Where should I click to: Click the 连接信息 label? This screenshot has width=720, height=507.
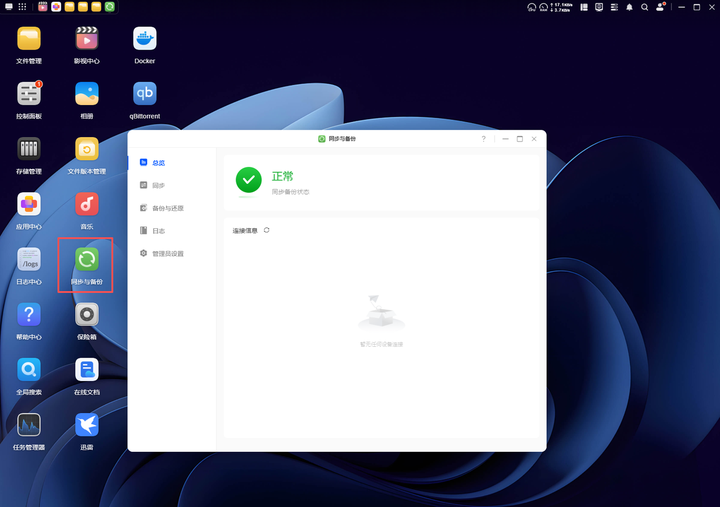245,231
